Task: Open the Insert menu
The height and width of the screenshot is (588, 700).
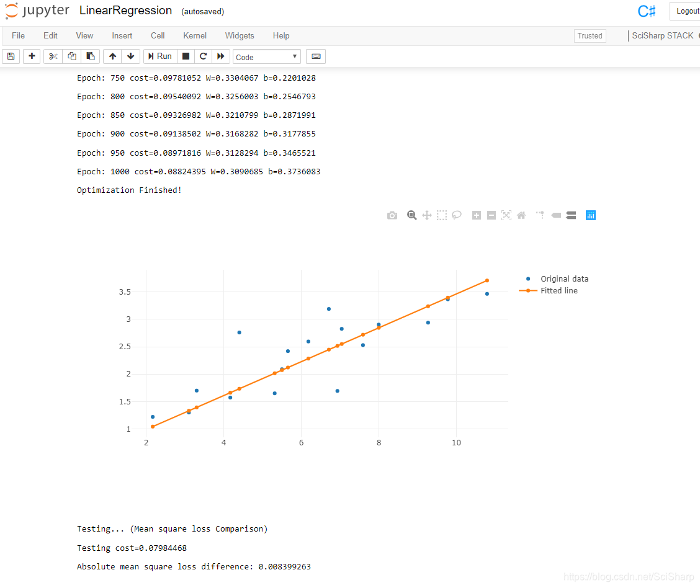Action: [122, 36]
